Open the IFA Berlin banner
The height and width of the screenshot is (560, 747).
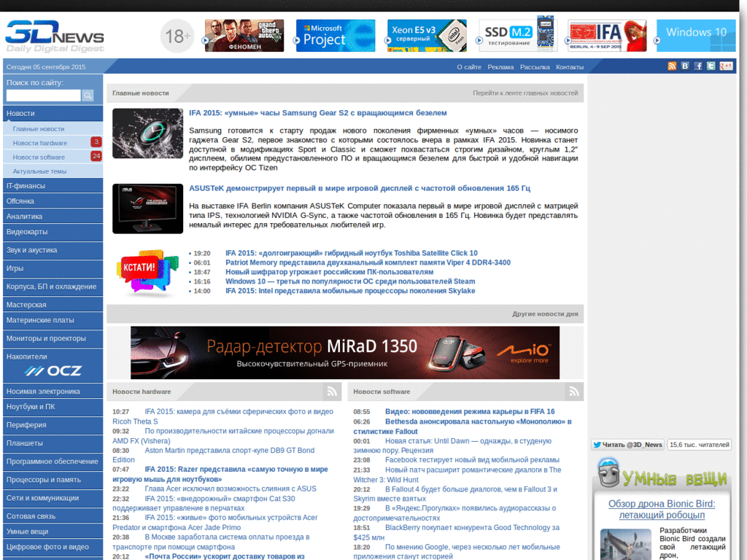click(x=608, y=36)
